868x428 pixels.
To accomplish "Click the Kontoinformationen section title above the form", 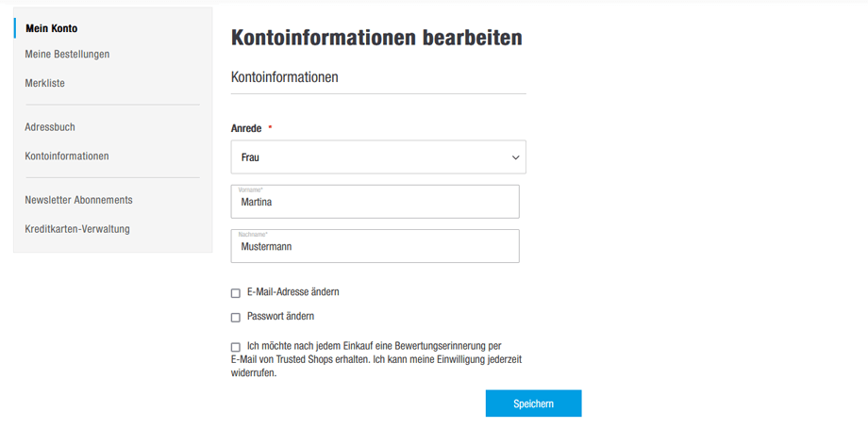I will click(x=284, y=77).
